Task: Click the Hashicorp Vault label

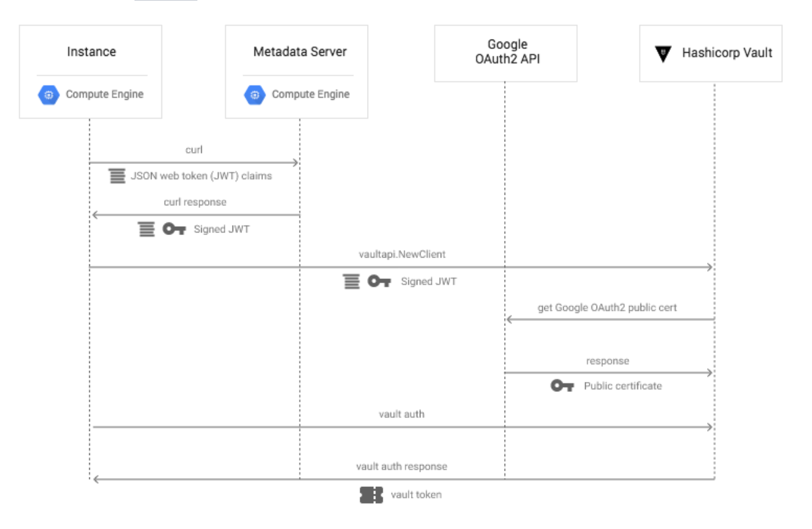Action: [727, 53]
